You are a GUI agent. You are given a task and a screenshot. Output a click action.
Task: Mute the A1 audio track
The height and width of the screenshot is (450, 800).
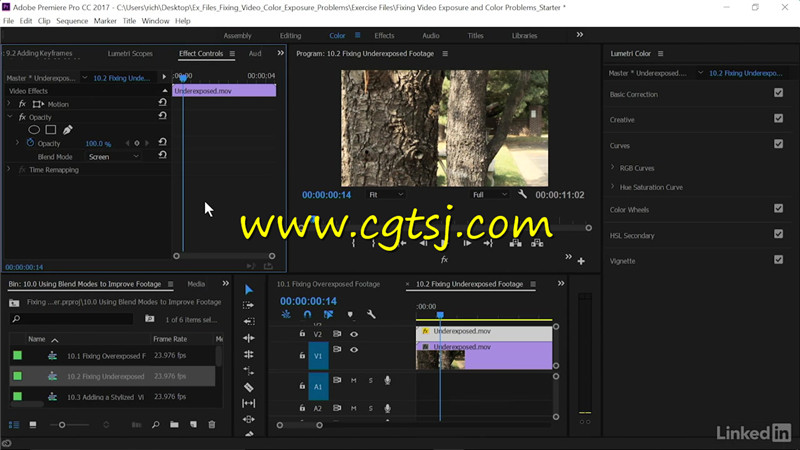353,380
